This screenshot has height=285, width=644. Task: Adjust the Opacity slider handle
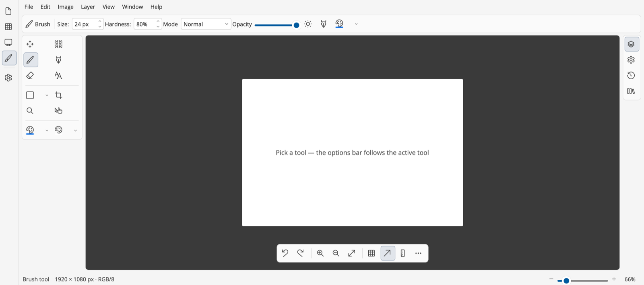[297, 25]
